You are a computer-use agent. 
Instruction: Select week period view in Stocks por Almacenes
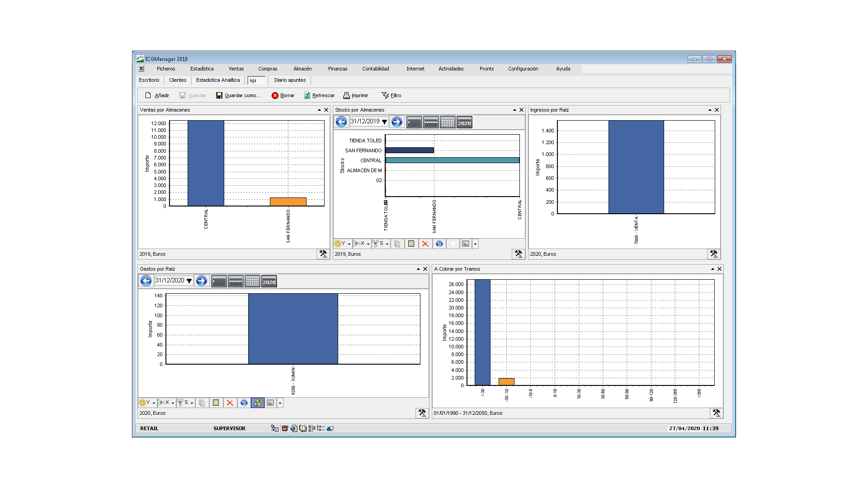pos(431,122)
